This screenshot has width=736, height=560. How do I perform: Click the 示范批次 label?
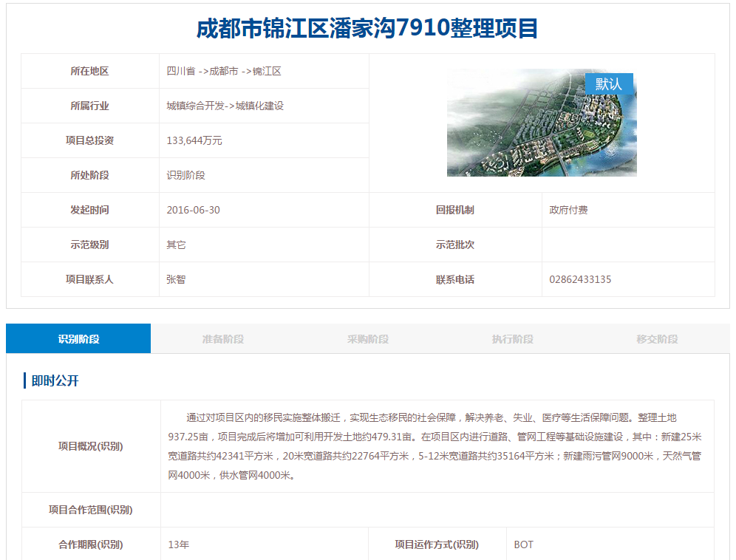coord(455,245)
